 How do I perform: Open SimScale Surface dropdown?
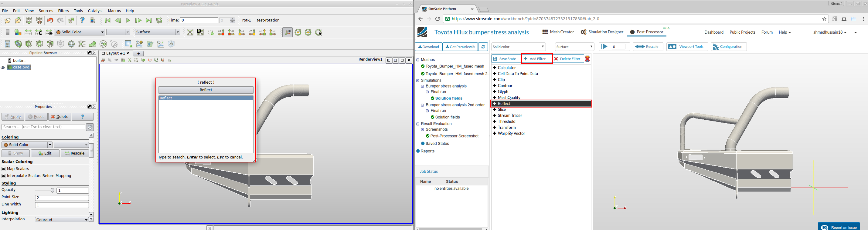click(x=574, y=47)
